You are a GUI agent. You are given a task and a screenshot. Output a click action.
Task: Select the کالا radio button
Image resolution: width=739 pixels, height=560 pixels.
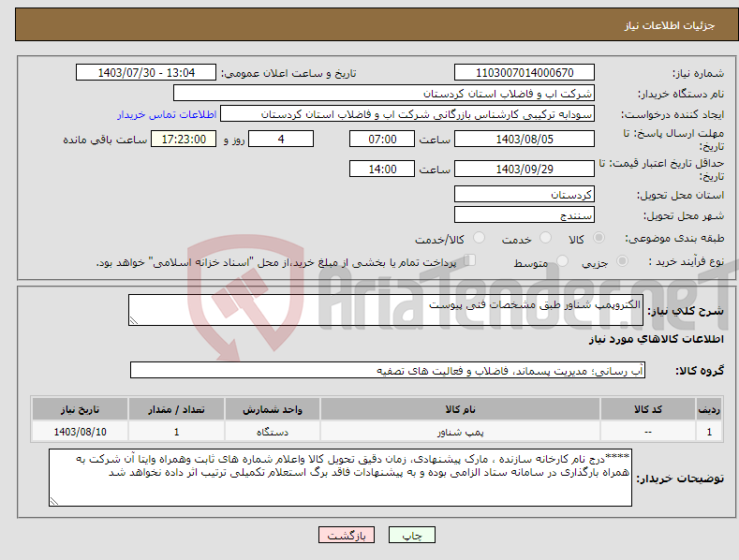click(599, 238)
